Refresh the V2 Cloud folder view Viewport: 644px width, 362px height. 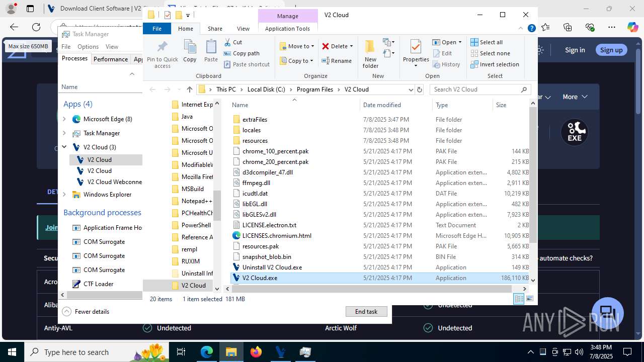click(420, 89)
